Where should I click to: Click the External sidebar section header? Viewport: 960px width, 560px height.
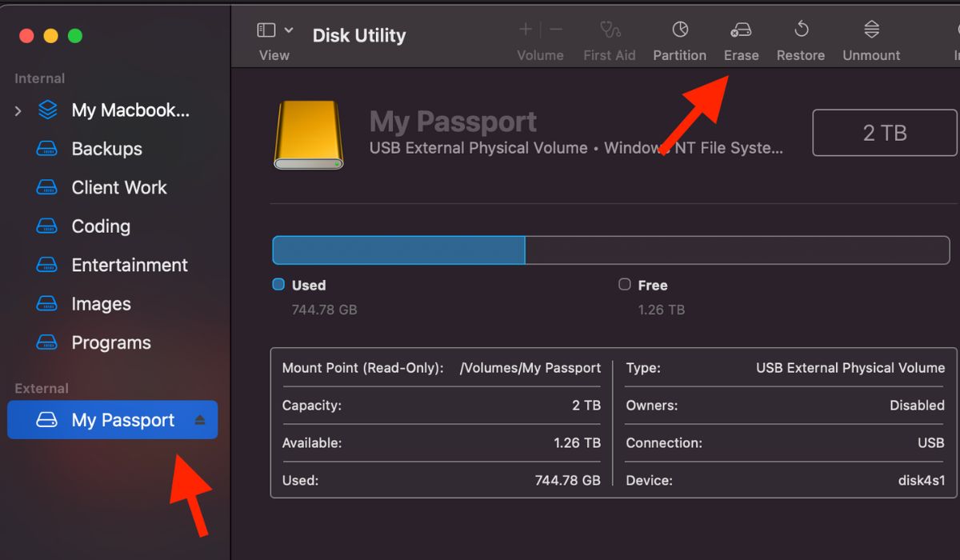(42, 389)
